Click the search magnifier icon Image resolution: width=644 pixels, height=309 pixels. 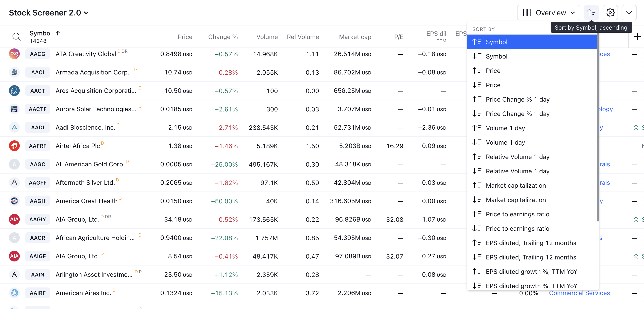[16, 37]
